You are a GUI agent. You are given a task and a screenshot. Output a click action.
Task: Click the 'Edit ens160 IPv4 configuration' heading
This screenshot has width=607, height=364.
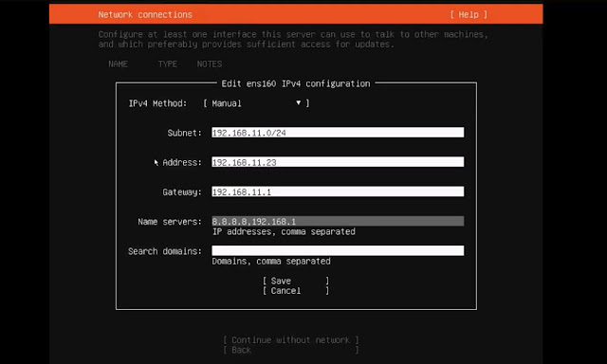pyautogui.click(x=296, y=83)
